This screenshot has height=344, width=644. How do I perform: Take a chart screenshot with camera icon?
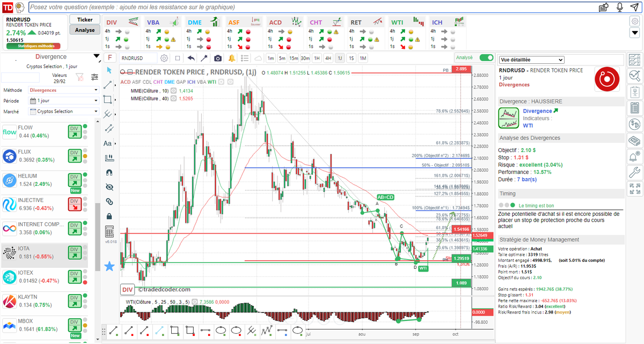click(x=218, y=58)
